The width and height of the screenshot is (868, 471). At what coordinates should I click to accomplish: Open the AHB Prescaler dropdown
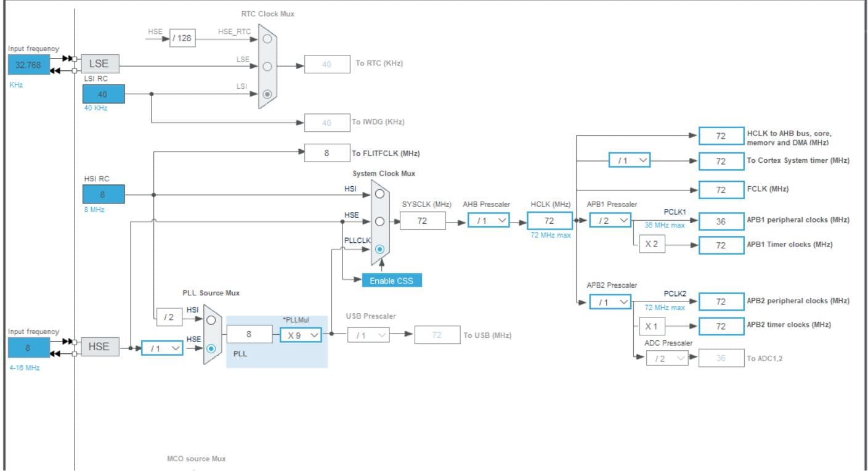[x=489, y=220]
